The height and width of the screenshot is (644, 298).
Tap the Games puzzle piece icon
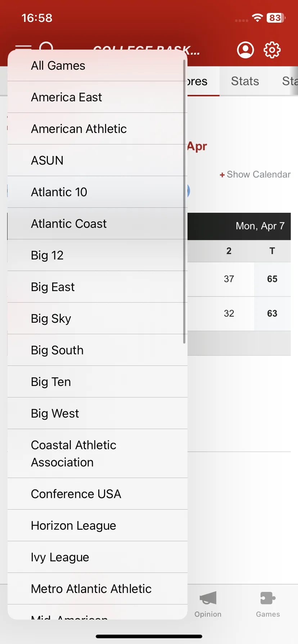click(x=268, y=598)
